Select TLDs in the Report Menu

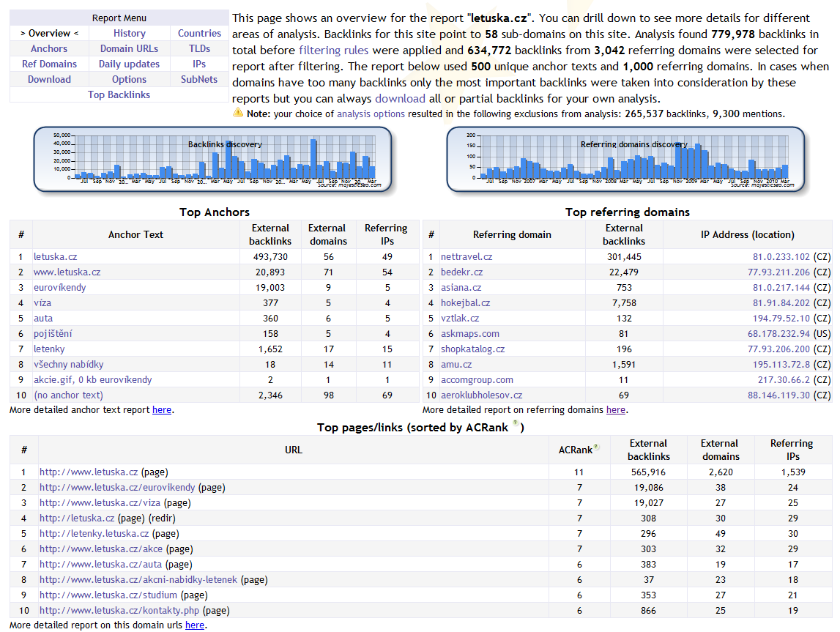pyautogui.click(x=199, y=49)
